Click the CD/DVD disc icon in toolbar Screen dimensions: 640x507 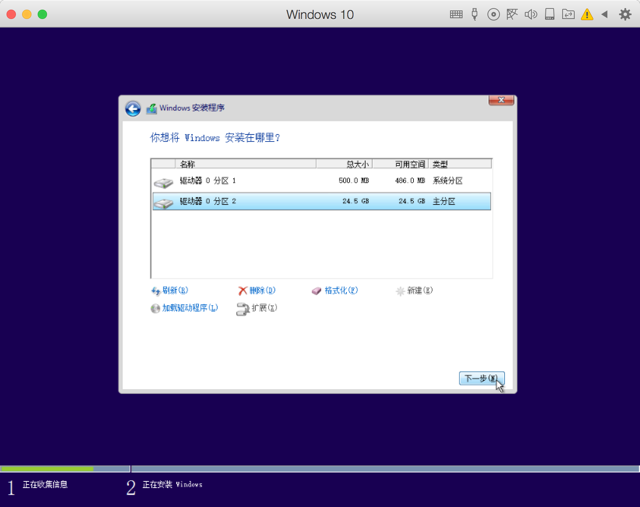click(x=493, y=15)
